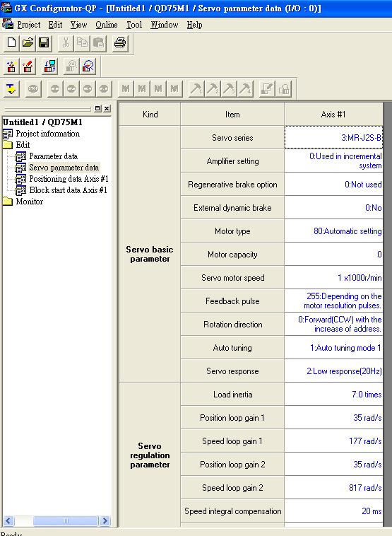Click right arrow of tree horizontal scrollbar
Image resolution: width=392 pixels, height=536 pixels.
tap(105, 521)
